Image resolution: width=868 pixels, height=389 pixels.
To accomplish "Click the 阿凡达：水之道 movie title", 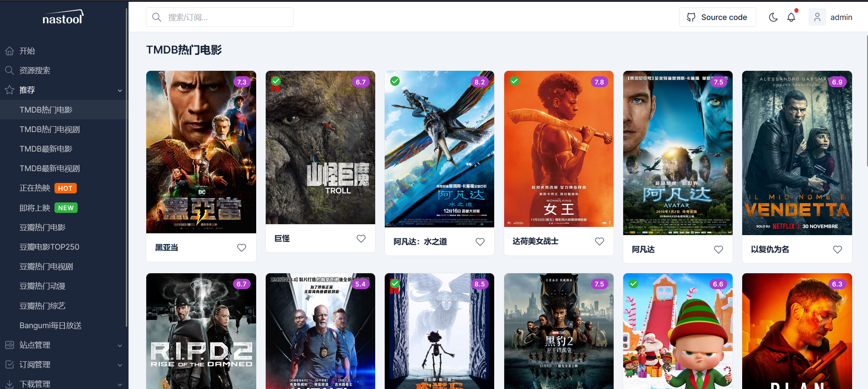I will 420,241.
